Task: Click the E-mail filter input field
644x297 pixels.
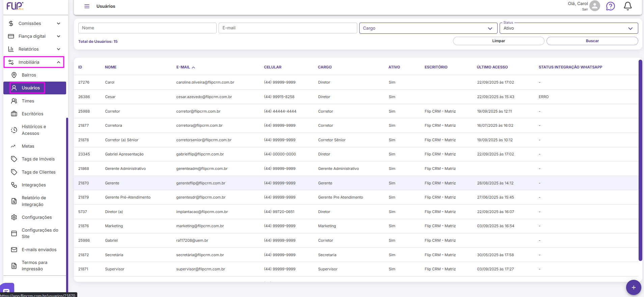Action: point(288,28)
